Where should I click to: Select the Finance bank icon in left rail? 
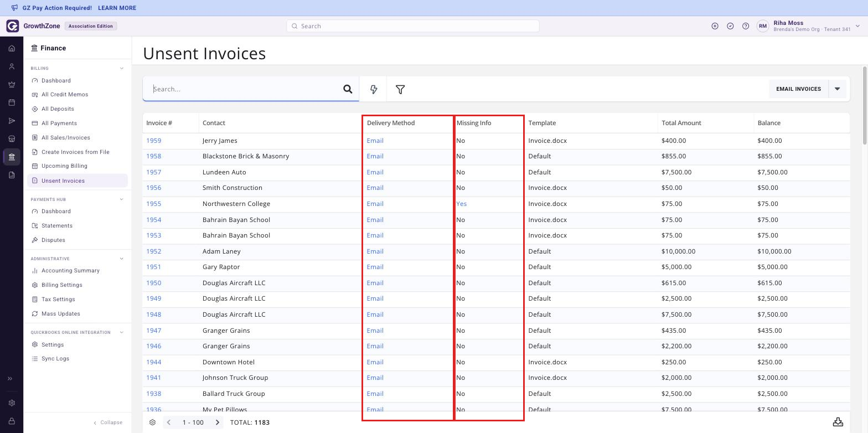click(x=12, y=157)
